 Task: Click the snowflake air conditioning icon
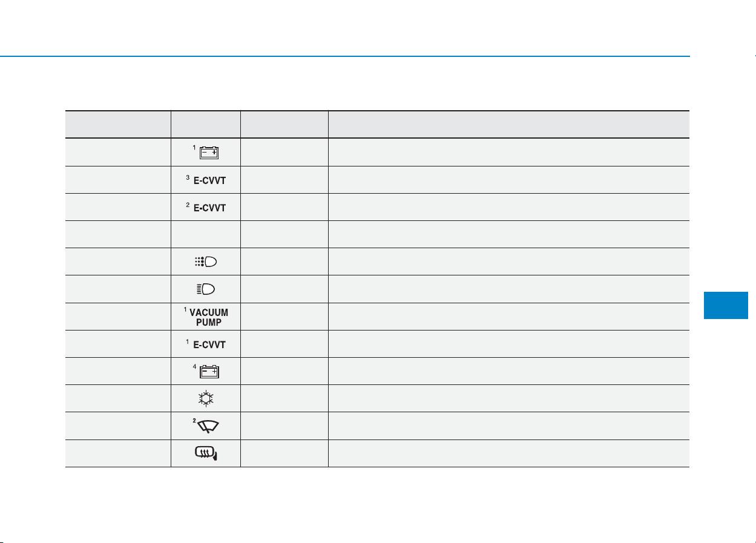tap(206, 398)
